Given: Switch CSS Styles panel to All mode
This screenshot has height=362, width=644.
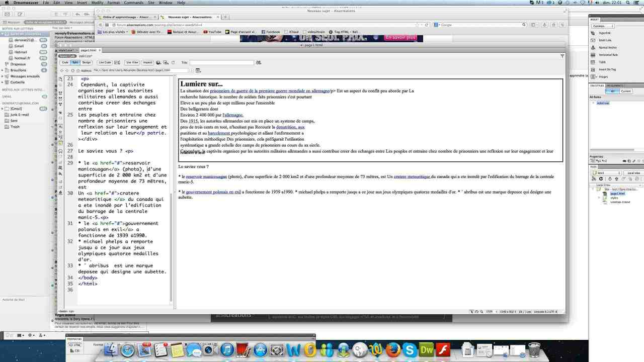Looking at the screenshot, I should coord(612,91).
